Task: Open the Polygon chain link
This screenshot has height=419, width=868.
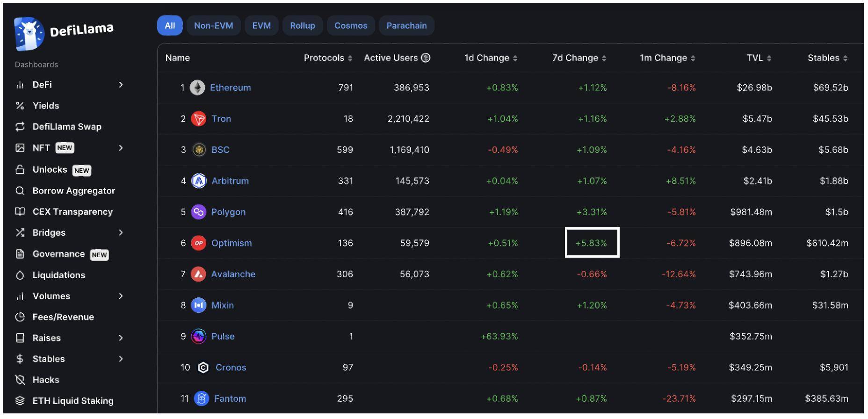Action: coord(228,212)
